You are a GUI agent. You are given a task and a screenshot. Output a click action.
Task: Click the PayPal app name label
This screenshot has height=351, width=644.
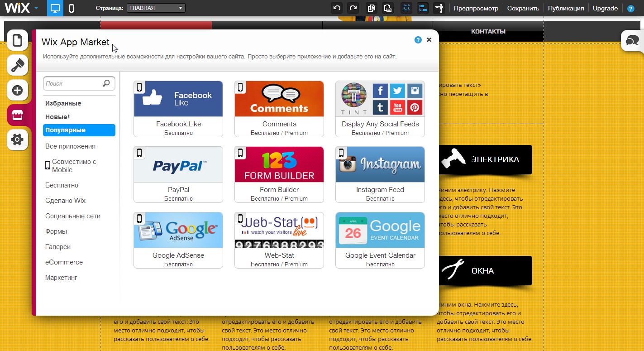[x=178, y=190]
